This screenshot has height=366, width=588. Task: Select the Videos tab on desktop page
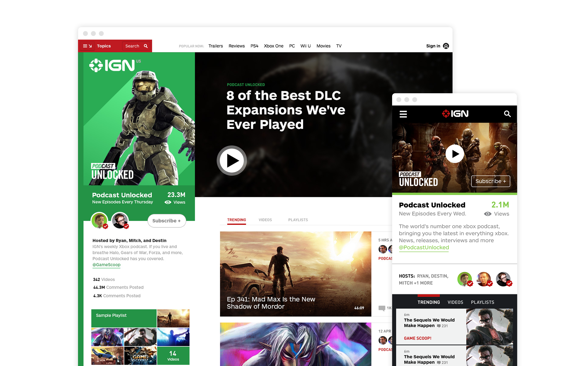click(x=265, y=220)
